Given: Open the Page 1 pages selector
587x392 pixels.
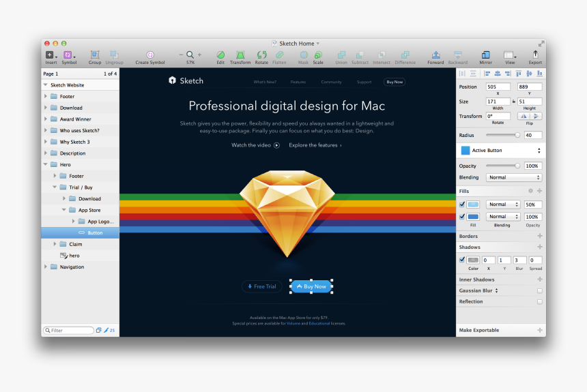Looking at the screenshot, I should click(x=80, y=74).
